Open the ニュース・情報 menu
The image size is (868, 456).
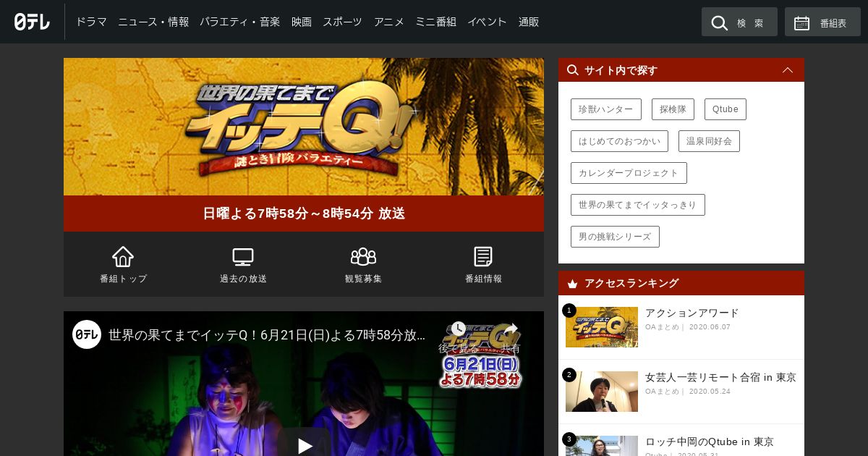153,22
